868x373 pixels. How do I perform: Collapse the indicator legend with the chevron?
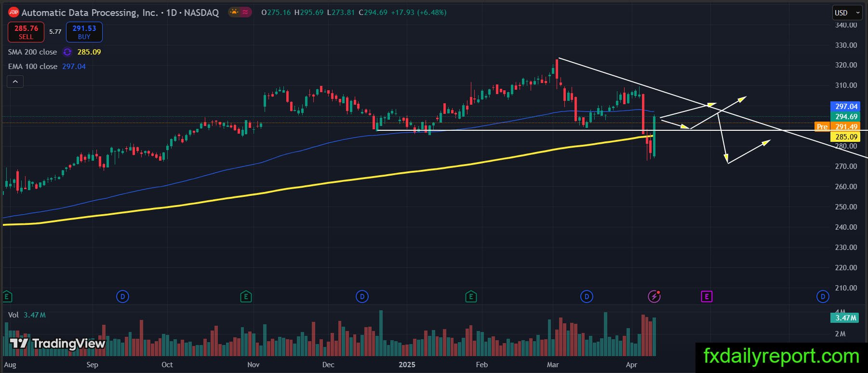click(x=15, y=82)
